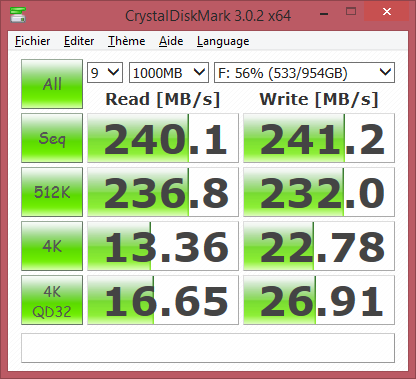Click the 512K write result 232.0
Image resolution: width=416 pixels, height=379 pixels.
pos(319,192)
